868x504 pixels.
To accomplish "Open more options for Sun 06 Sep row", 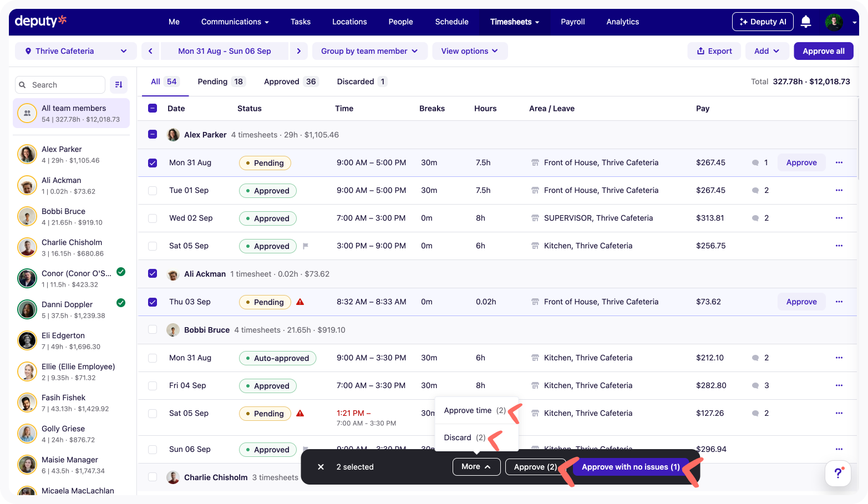I will coord(839,449).
